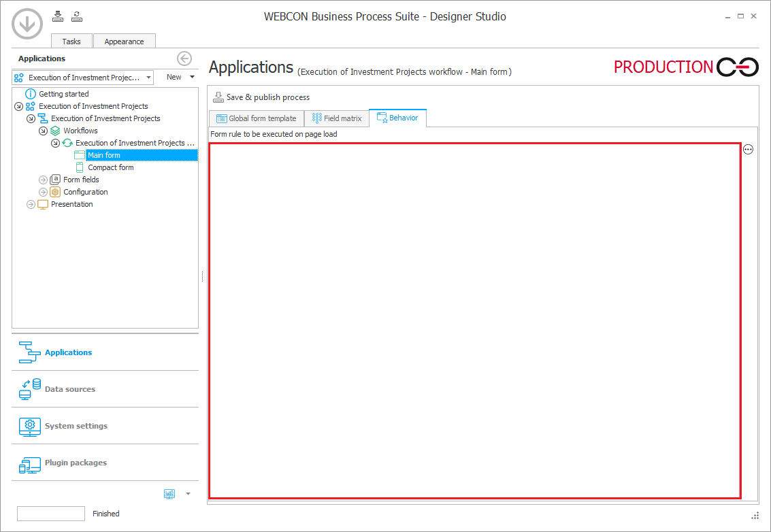Select Form fields in the tree
The image size is (771, 532).
click(81, 180)
